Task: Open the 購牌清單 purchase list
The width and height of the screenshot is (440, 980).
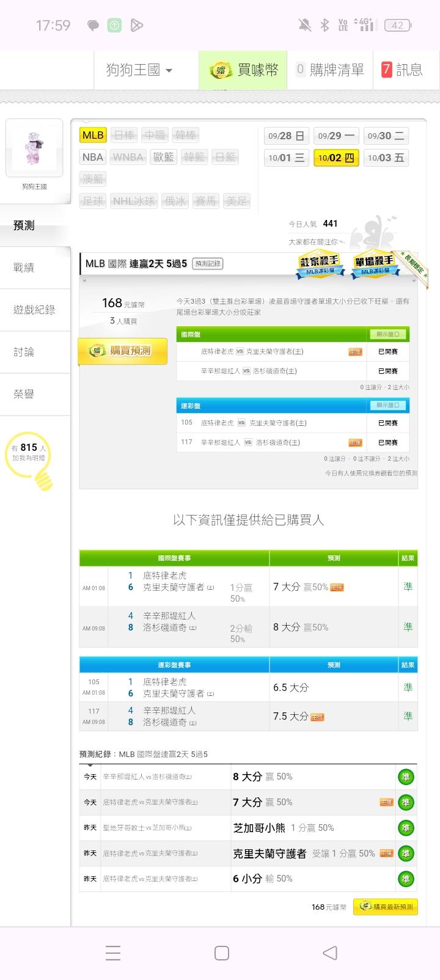Action: (x=330, y=70)
